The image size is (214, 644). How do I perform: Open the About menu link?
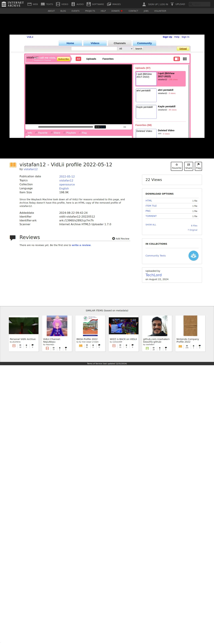(x=51, y=11)
